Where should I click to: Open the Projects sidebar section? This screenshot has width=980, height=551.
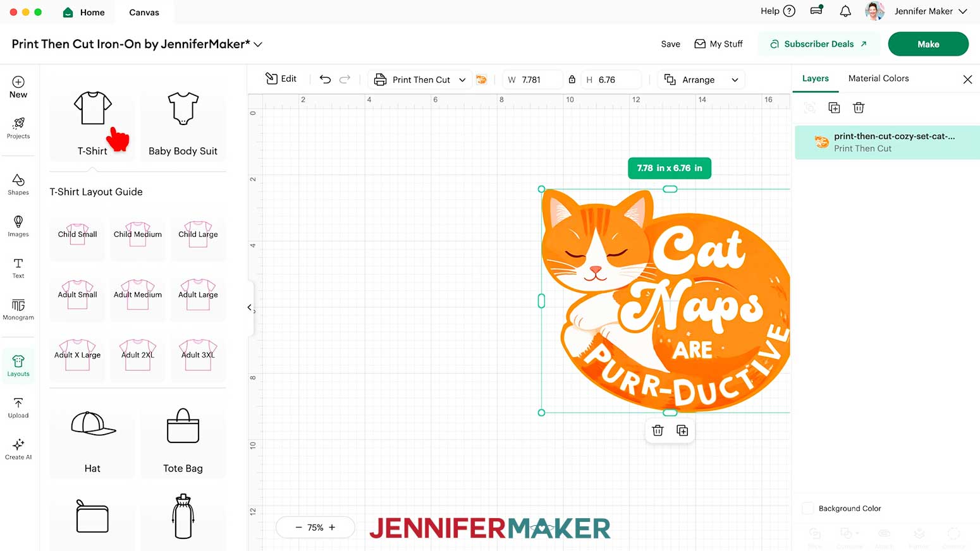(18, 128)
